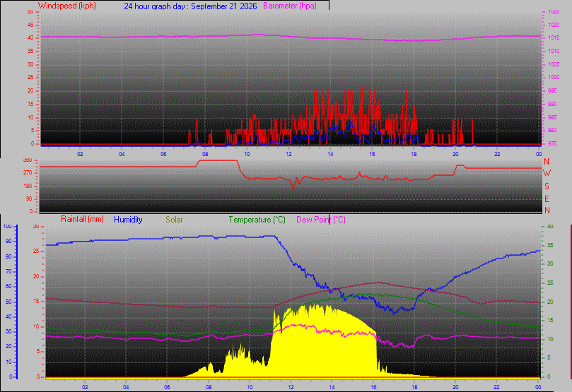
Task: Click the "1020" barometer axis value
Action: tap(554, 25)
